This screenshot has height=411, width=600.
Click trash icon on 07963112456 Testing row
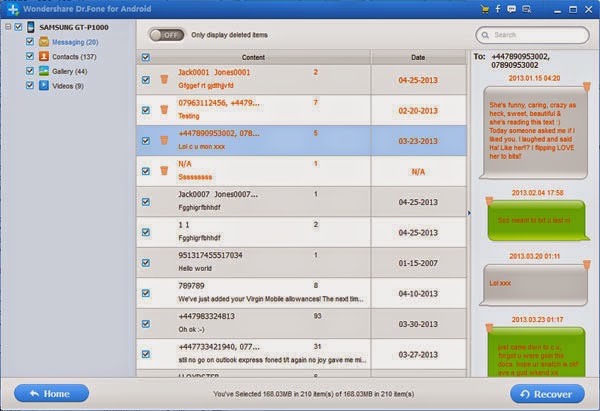click(164, 110)
